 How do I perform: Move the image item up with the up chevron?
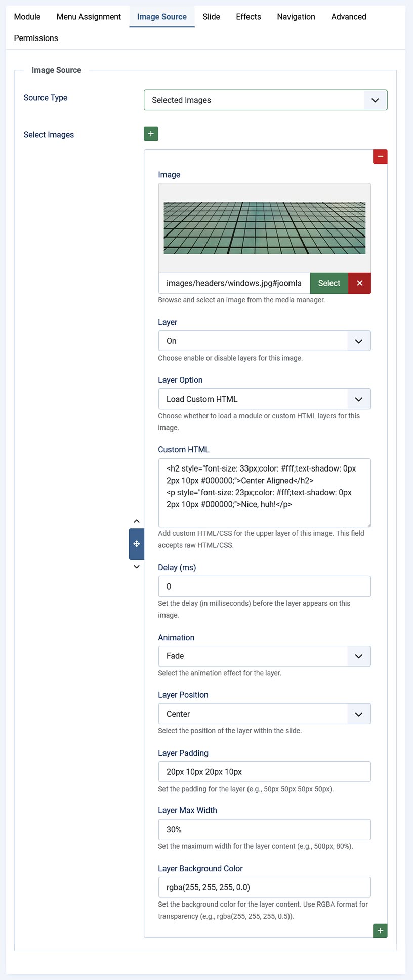[x=136, y=521]
